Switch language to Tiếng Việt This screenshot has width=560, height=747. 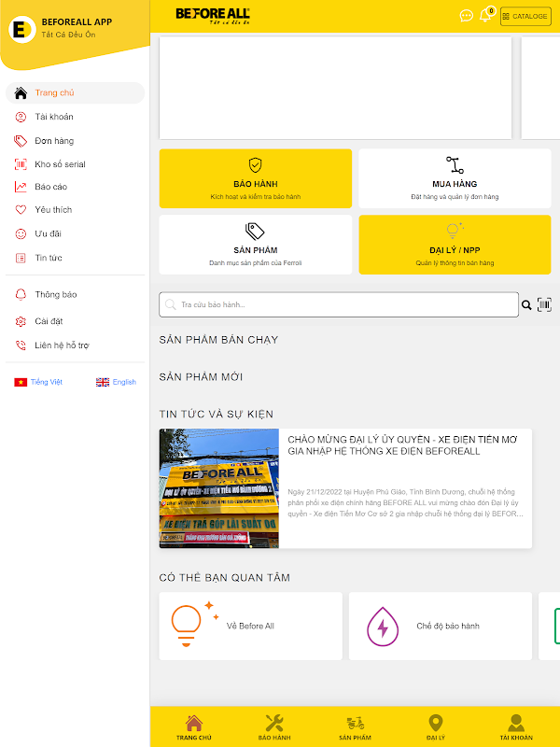(46, 382)
